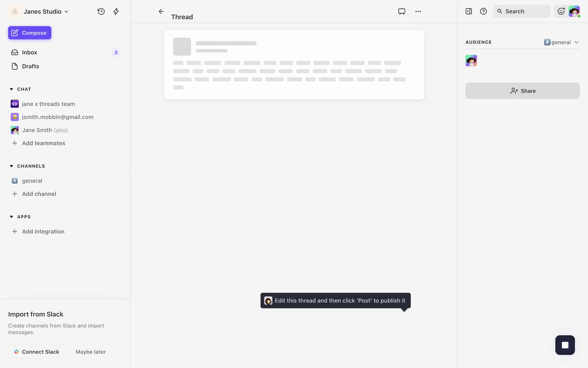
Task: Open the thread comments view icon
Action: coord(401,11)
